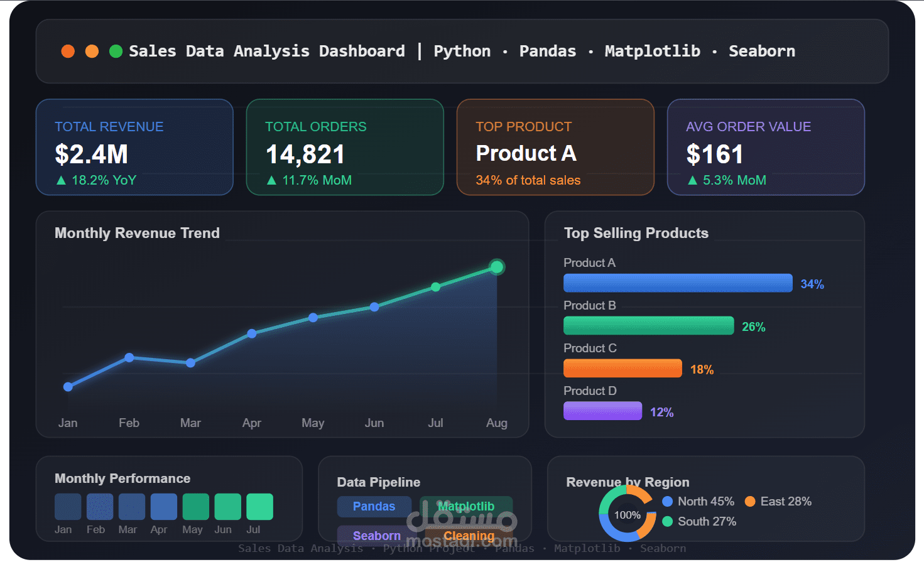Image resolution: width=924 pixels, height=562 pixels.
Task: Click the highlighted Aug data point
Action: coord(497,267)
